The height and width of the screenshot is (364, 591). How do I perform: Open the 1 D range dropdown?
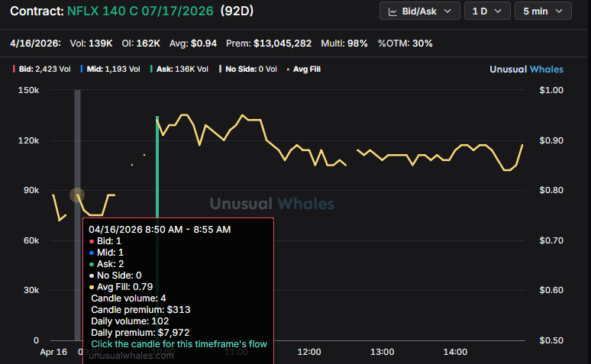[x=487, y=11]
